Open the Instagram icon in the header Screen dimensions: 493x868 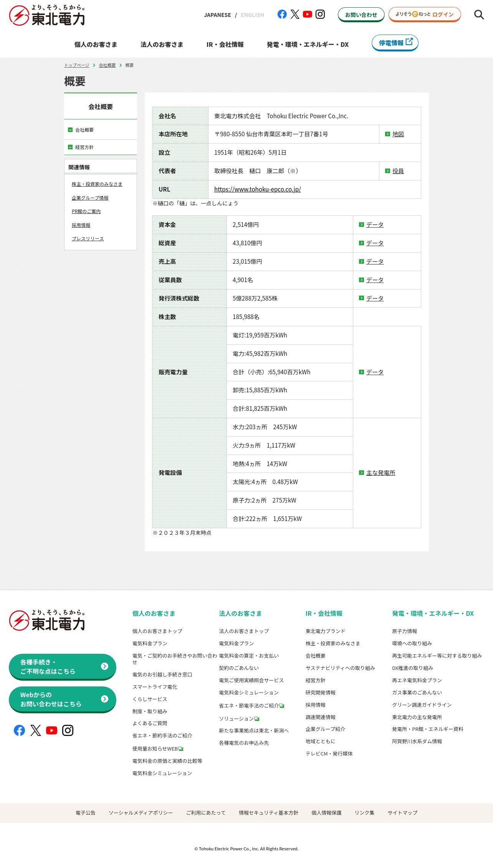(x=320, y=14)
